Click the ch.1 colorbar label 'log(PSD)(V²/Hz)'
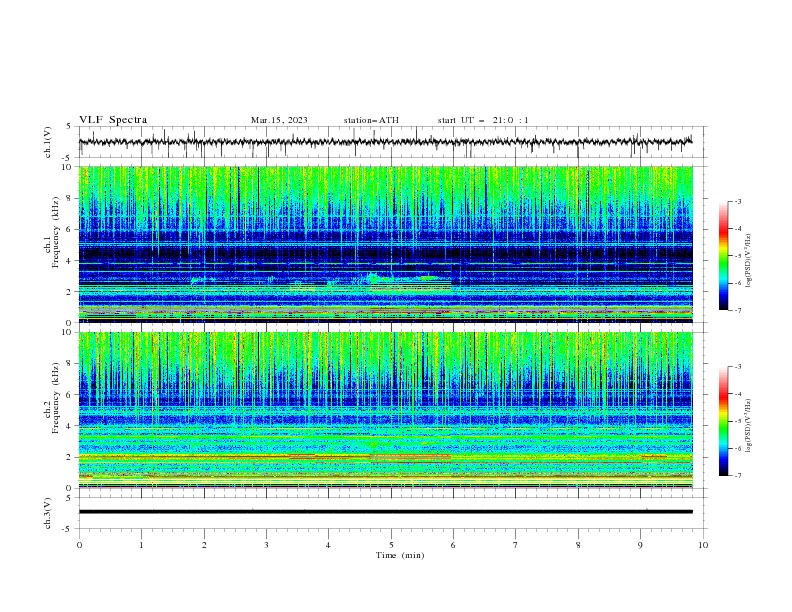The height and width of the screenshot is (612, 792). point(748,261)
